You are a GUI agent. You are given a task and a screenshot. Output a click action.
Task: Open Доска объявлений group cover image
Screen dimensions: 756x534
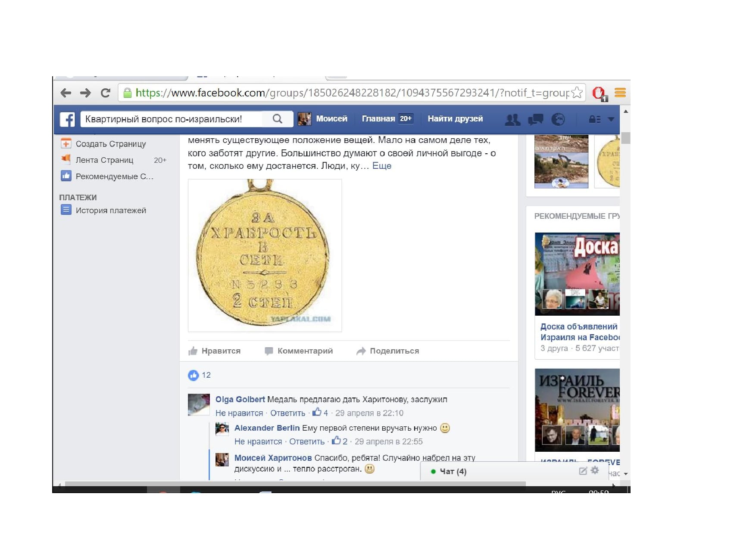point(577,274)
